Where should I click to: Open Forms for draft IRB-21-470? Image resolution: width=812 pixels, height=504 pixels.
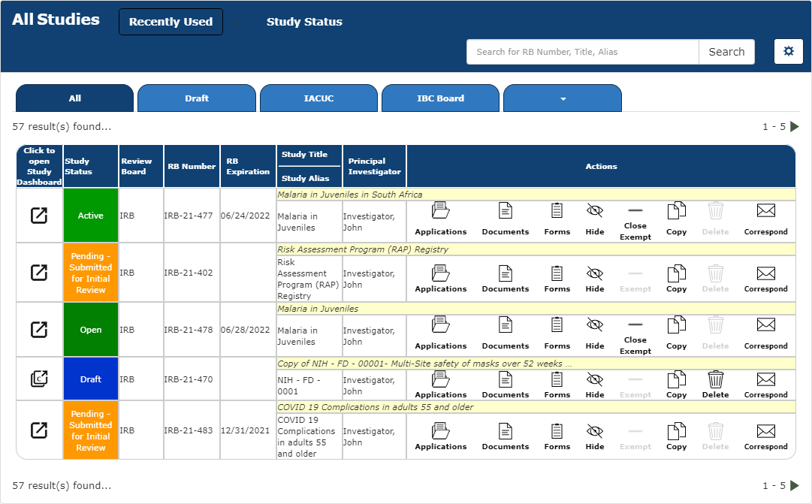(x=557, y=385)
